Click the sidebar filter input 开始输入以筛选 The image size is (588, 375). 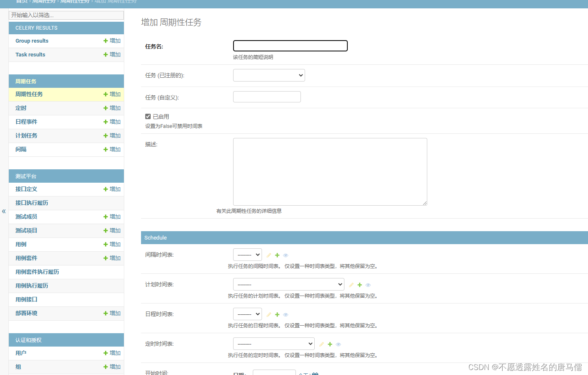point(66,15)
